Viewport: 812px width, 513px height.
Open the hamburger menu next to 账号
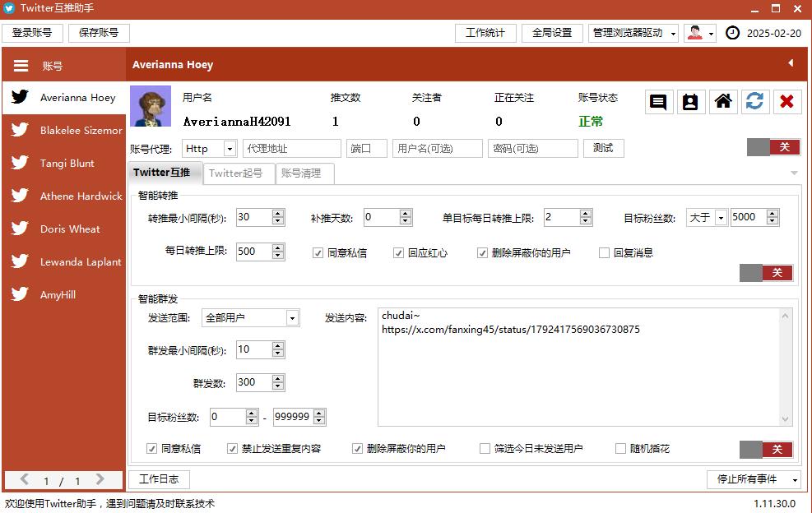pyautogui.click(x=21, y=66)
